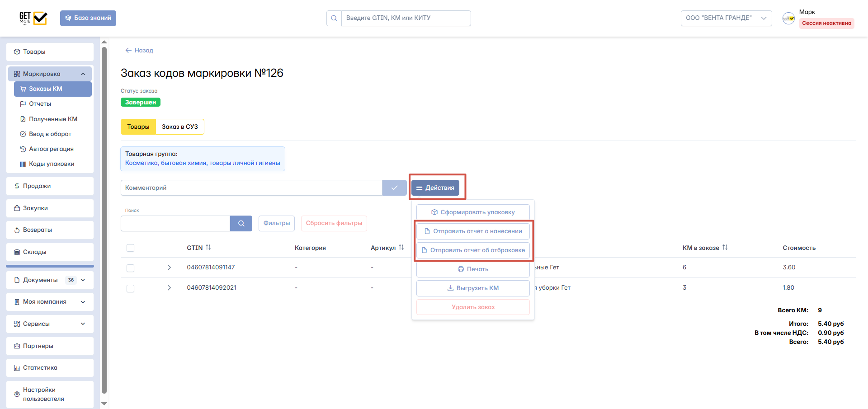Click the Марк user avatar icon
868x409 pixels.
click(788, 18)
